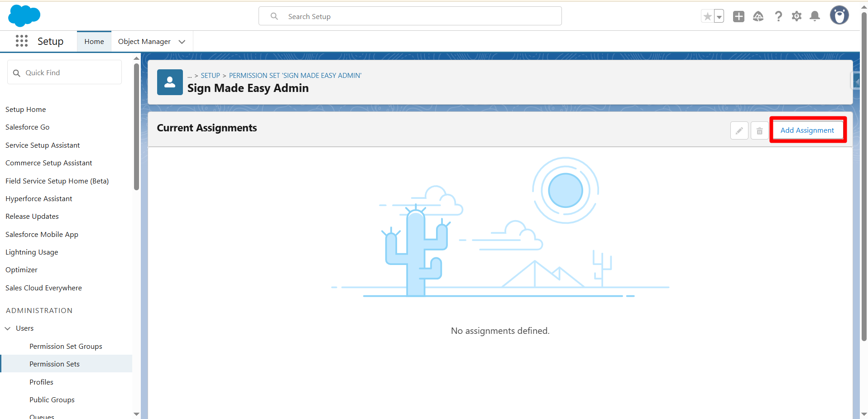
Task: Click the sidebar vertical scrollbar thumb
Action: point(136,127)
